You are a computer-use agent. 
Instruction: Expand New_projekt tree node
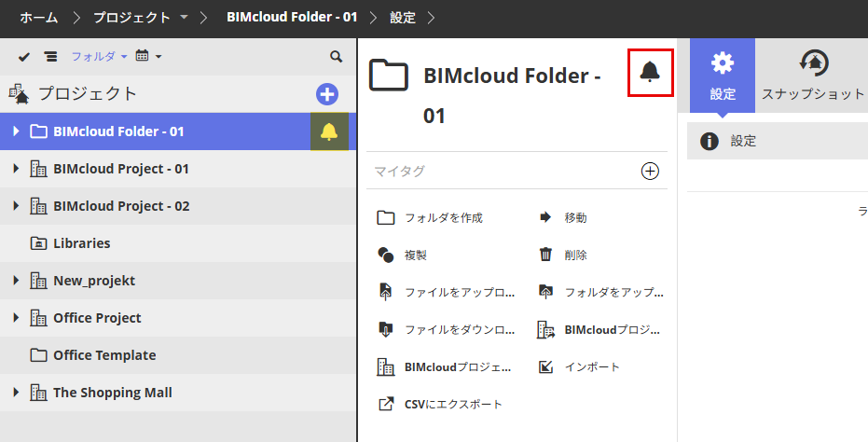[16, 281]
